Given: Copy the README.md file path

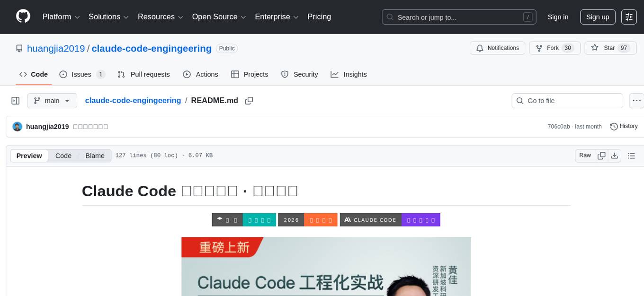Looking at the screenshot, I should pyautogui.click(x=249, y=101).
